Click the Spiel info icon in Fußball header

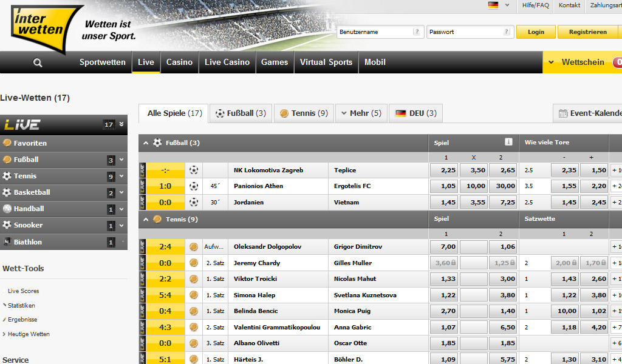pyautogui.click(x=508, y=142)
